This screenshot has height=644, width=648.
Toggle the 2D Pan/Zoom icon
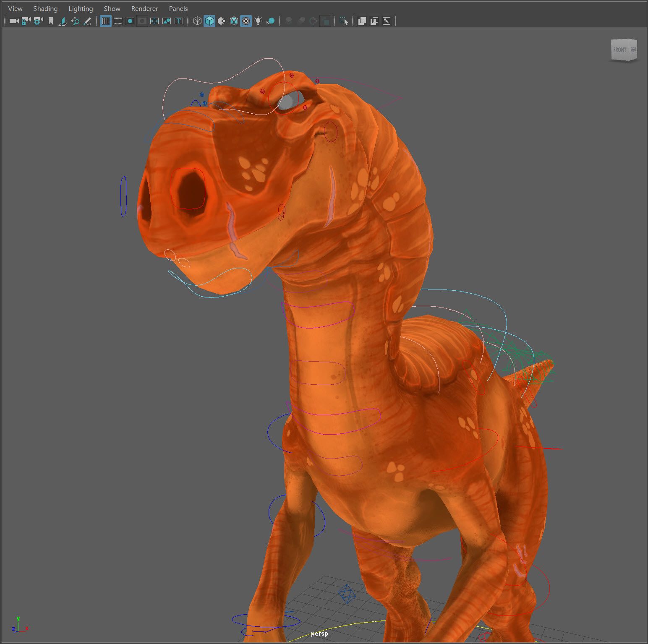click(75, 21)
